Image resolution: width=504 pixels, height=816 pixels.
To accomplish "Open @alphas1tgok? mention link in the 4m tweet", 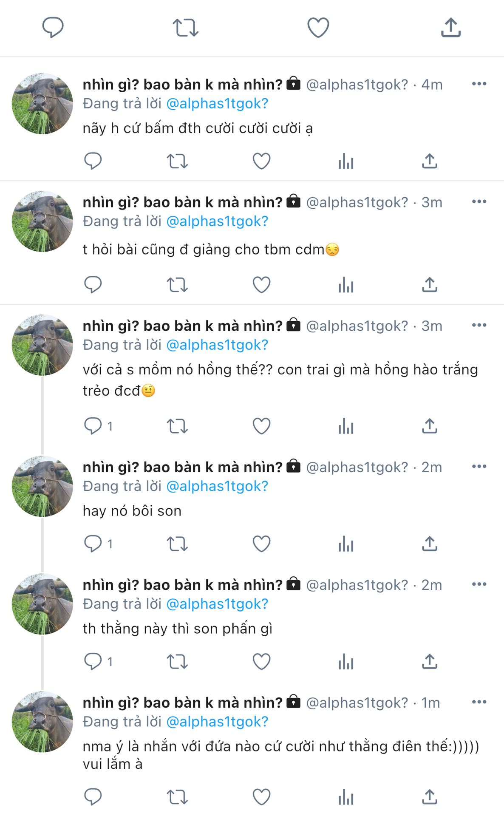I will click(x=217, y=104).
